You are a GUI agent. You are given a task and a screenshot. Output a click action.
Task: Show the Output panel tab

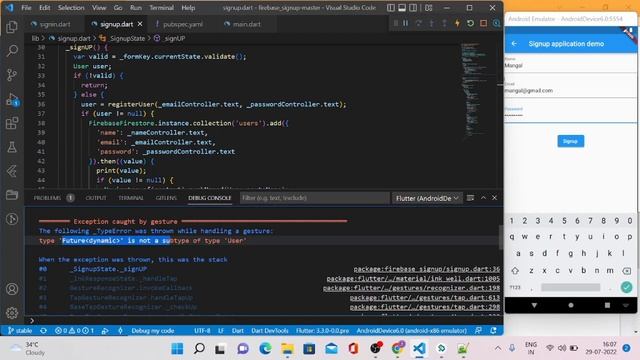(x=96, y=198)
